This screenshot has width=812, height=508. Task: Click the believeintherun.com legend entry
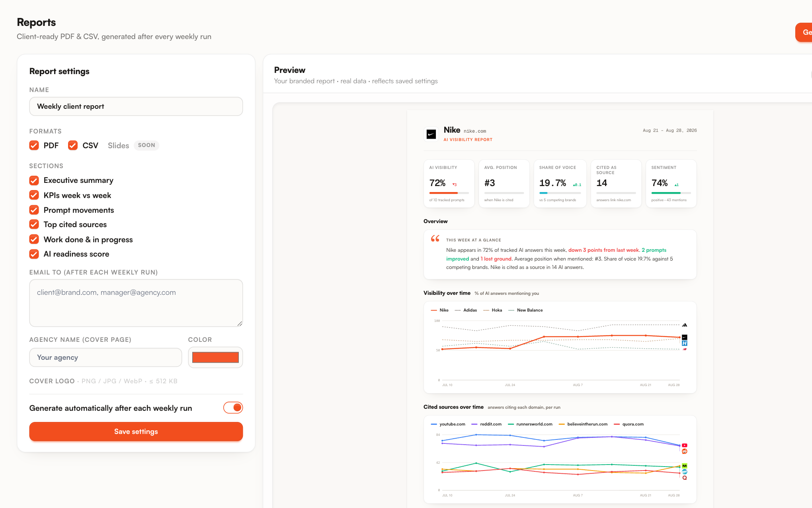point(583,424)
